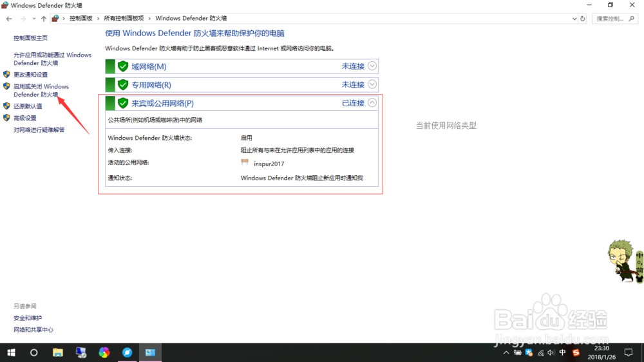Open 允许应用或功能通过 Windows Defender 防火墙
This screenshot has height=362, width=644.
[x=52, y=59]
